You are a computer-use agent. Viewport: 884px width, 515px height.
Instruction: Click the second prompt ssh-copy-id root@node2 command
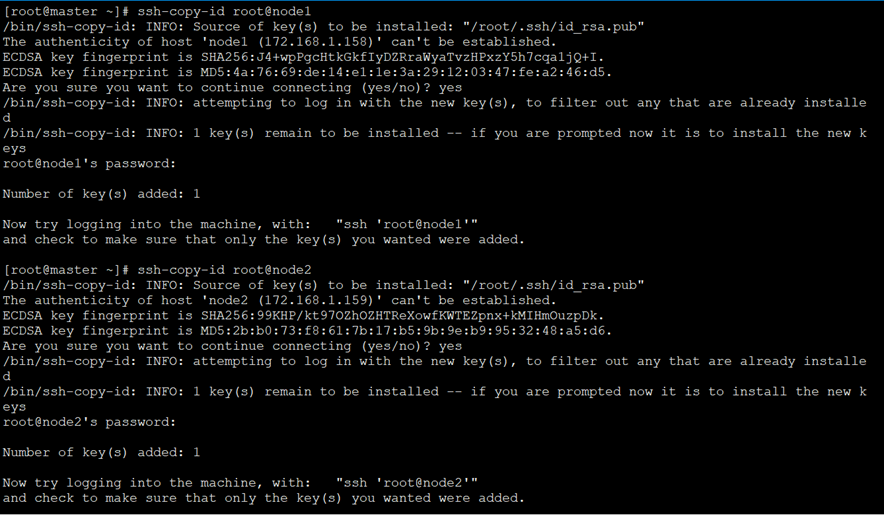[x=224, y=270]
